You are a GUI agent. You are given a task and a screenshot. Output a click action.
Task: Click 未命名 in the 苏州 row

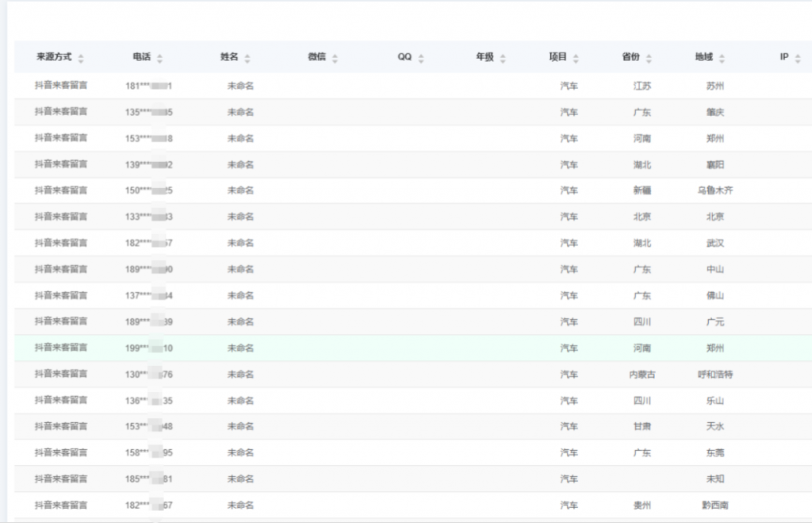[x=240, y=86]
